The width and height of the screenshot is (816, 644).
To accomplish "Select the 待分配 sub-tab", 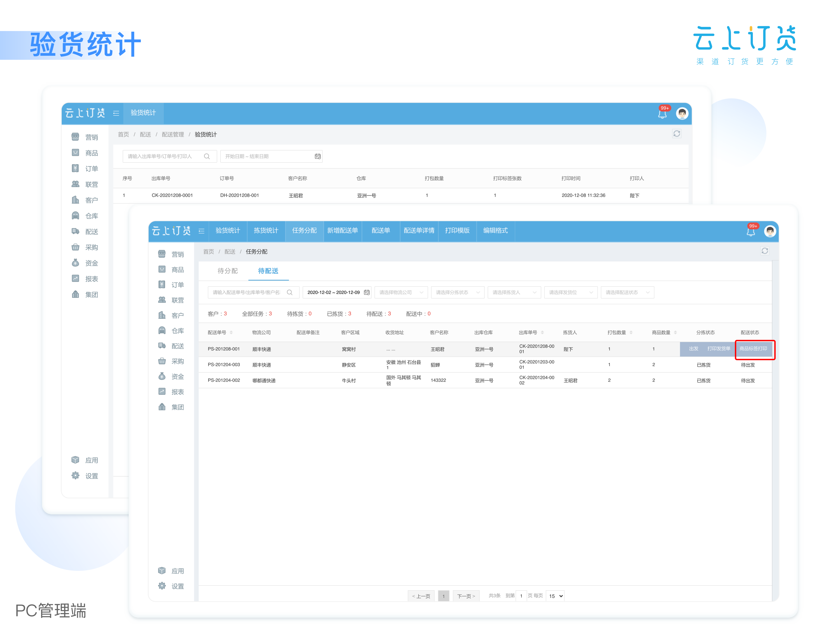I will tap(227, 271).
